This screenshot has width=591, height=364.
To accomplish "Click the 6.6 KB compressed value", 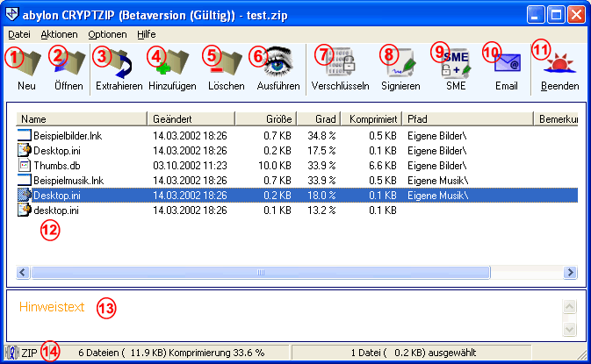I will coord(383,166).
